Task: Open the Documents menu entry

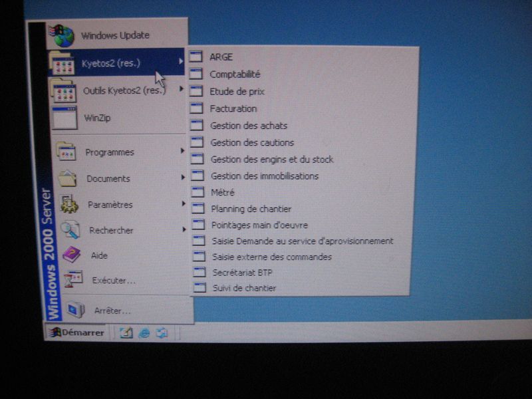Action: click(121, 178)
